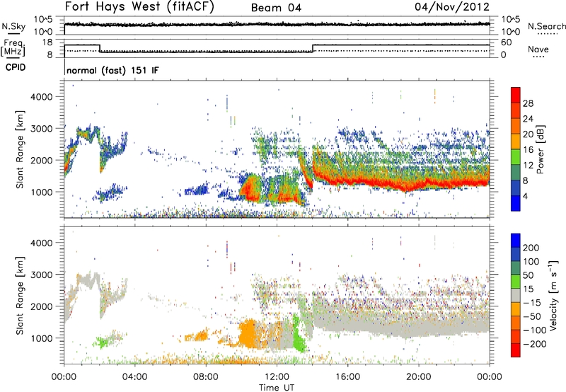Click the 'N.Search' legend label

pyautogui.click(x=546, y=26)
